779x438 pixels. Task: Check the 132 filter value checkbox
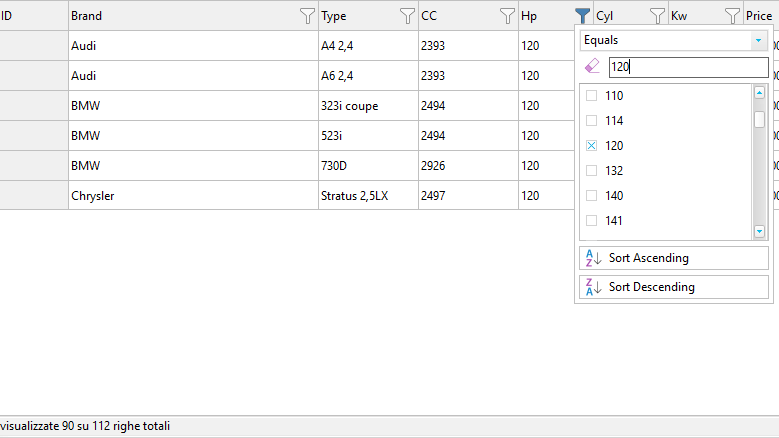591,171
